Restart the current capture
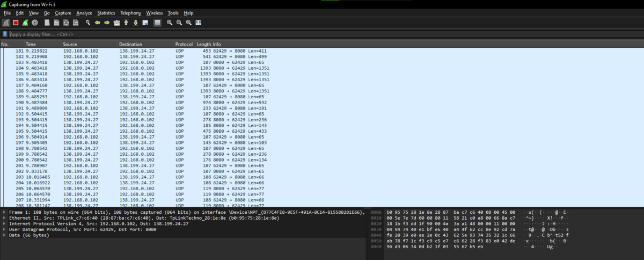Screen dimensions: 644x260 25,23
